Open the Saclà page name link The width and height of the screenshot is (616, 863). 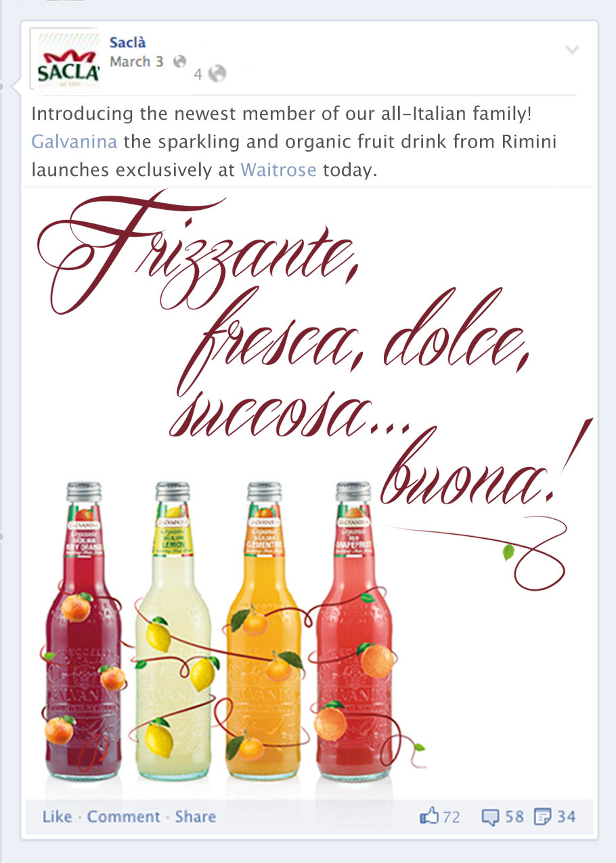pyautogui.click(x=127, y=43)
